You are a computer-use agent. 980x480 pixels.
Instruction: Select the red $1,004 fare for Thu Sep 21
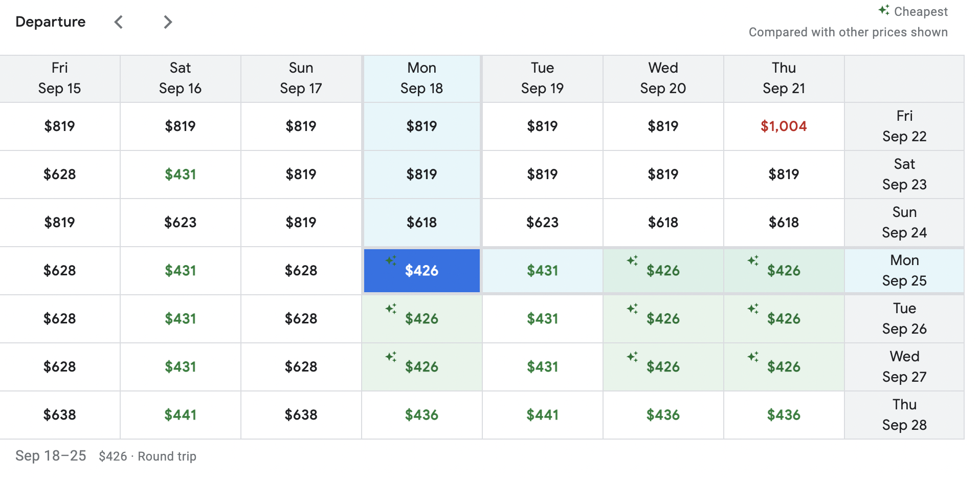(x=784, y=126)
